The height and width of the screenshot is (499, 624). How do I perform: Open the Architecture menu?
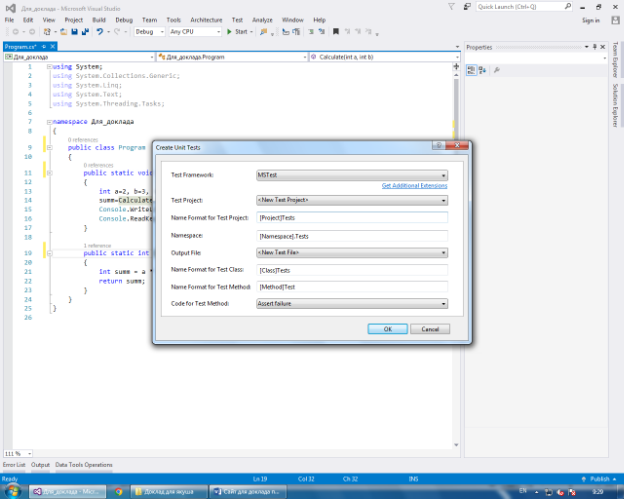[x=206, y=19]
